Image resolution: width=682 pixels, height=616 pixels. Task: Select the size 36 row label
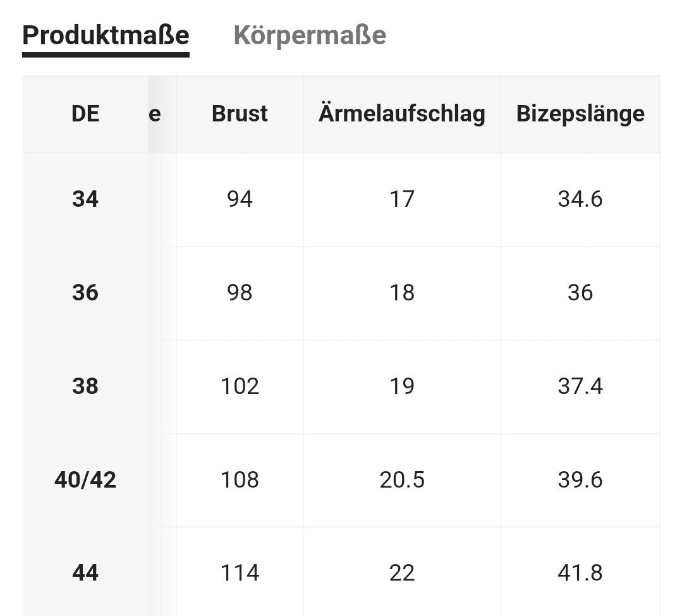point(85,293)
